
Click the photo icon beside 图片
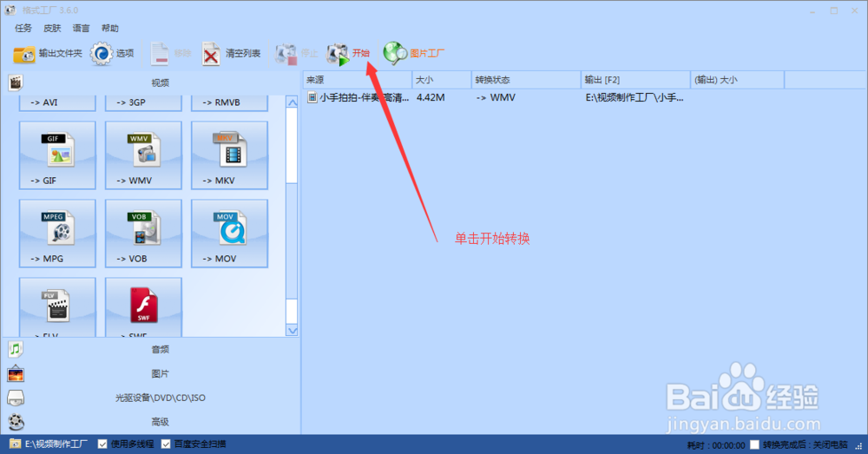(x=16, y=374)
